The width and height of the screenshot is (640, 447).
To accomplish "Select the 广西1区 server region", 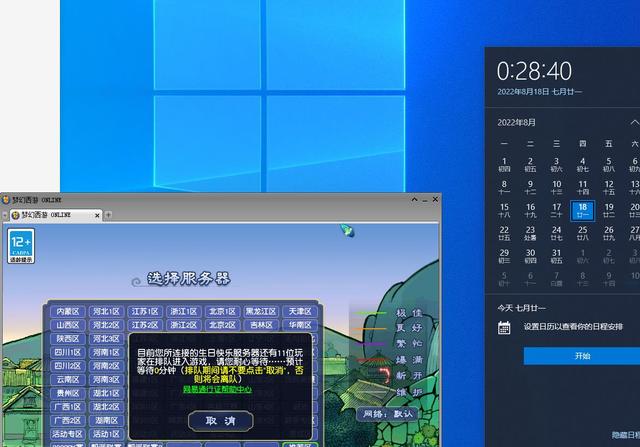I will [67, 407].
